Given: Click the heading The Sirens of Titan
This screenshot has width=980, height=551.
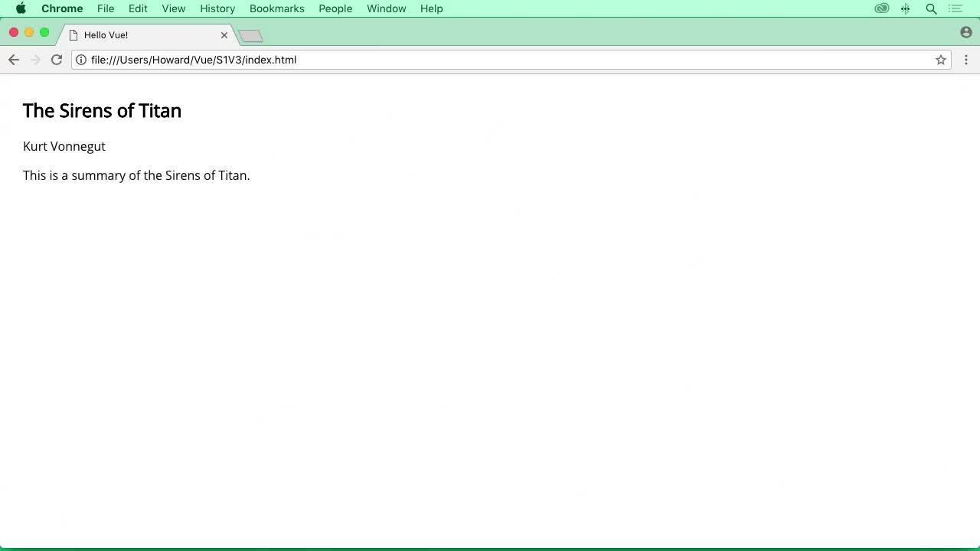Looking at the screenshot, I should point(102,111).
